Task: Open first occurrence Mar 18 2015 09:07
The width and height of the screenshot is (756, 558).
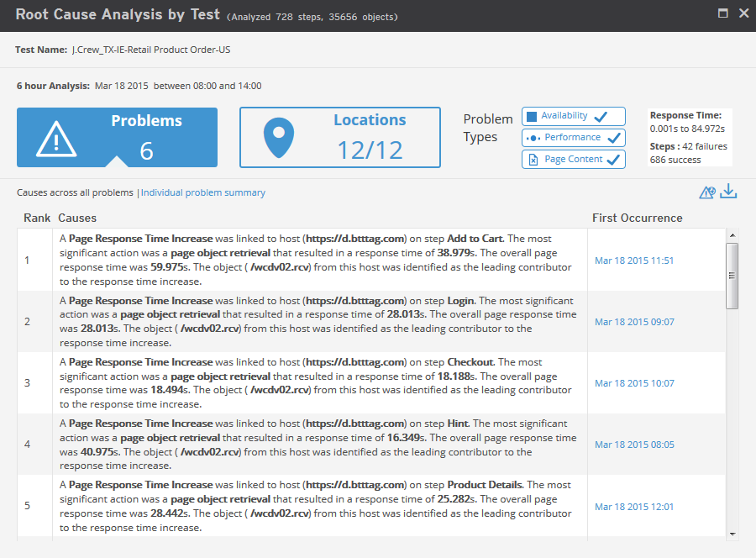Action: (634, 322)
